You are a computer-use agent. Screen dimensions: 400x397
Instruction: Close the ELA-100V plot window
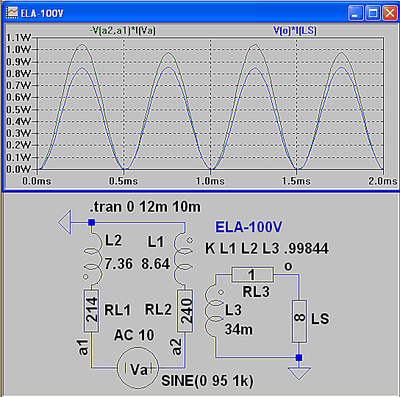coord(389,13)
